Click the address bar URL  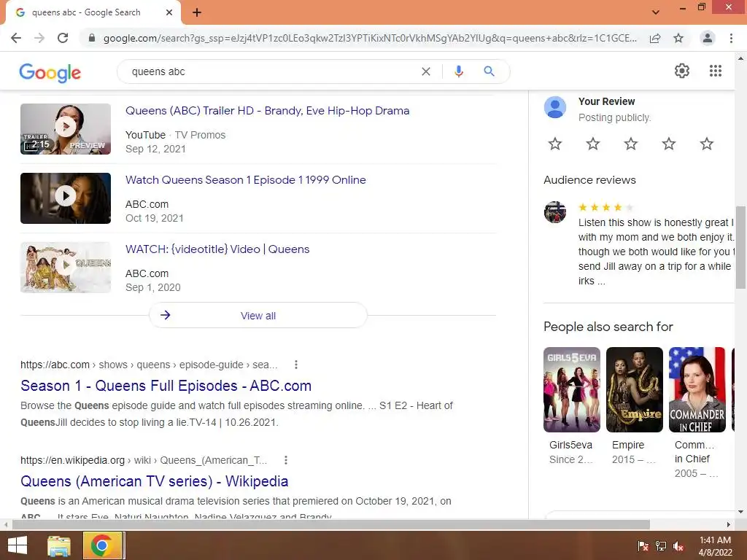[370, 38]
